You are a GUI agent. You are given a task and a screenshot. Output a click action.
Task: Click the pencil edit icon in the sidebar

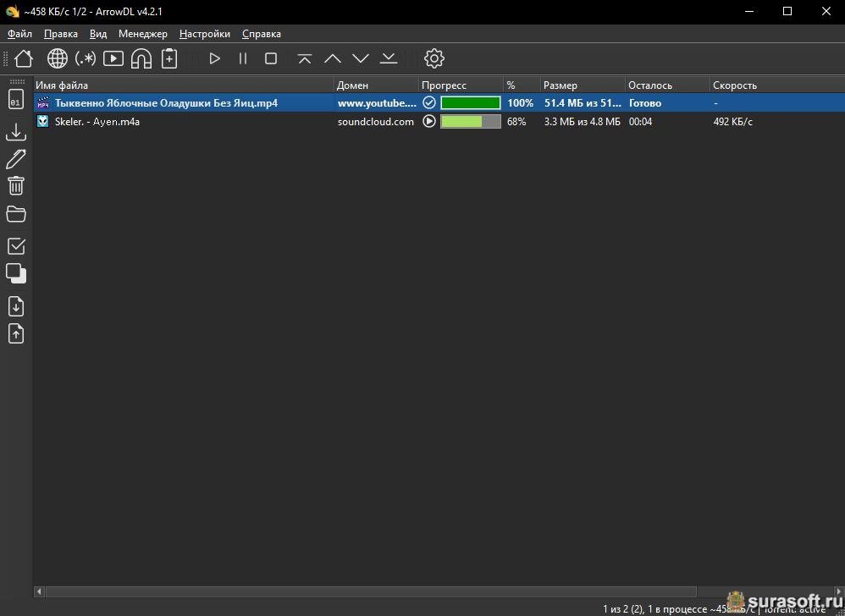[16, 159]
